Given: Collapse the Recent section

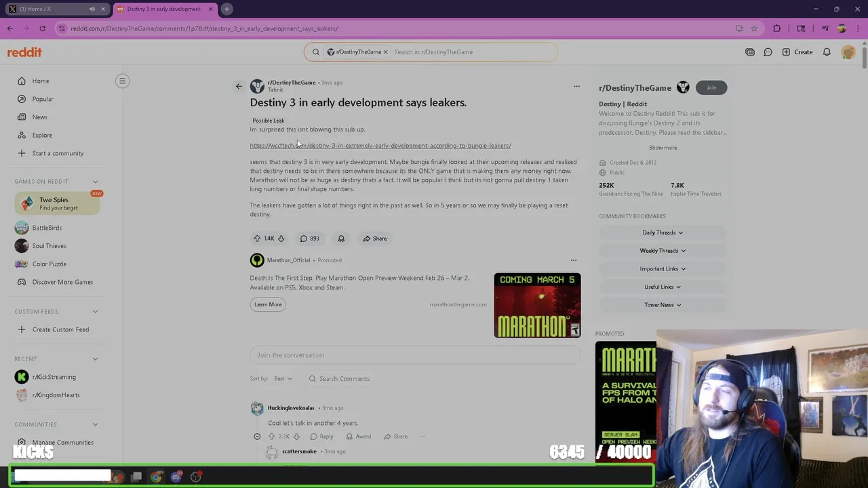Looking at the screenshot, I should (95, 359).
